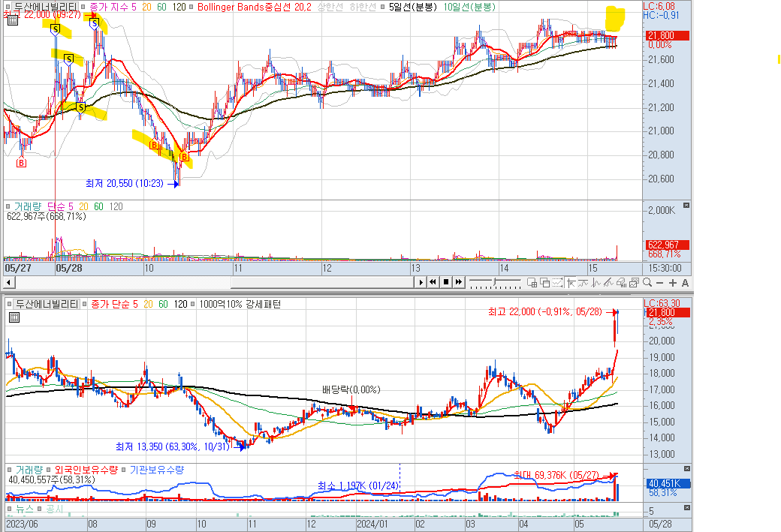Click the magnifier zoom icon
781x532 pixels.
(x=647, y=283)
